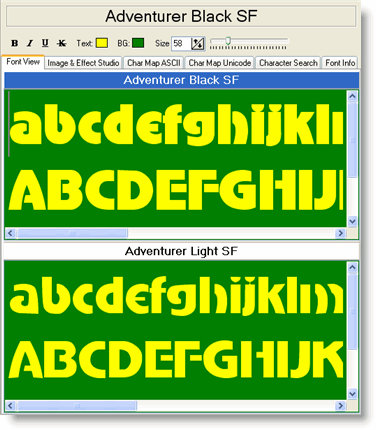Switch to the Font View tab
This screenshot has width=376, height=430.
23,62
